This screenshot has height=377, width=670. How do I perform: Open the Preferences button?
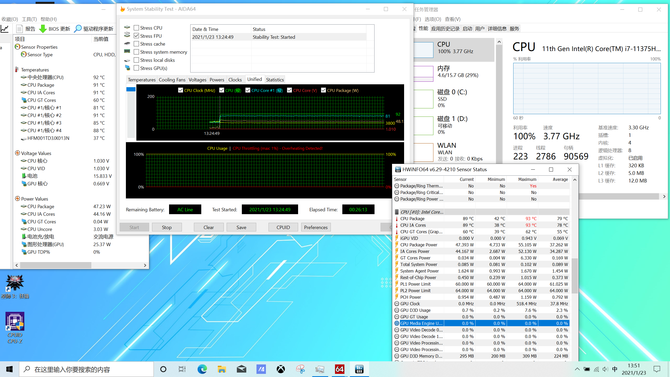[316, 227]
